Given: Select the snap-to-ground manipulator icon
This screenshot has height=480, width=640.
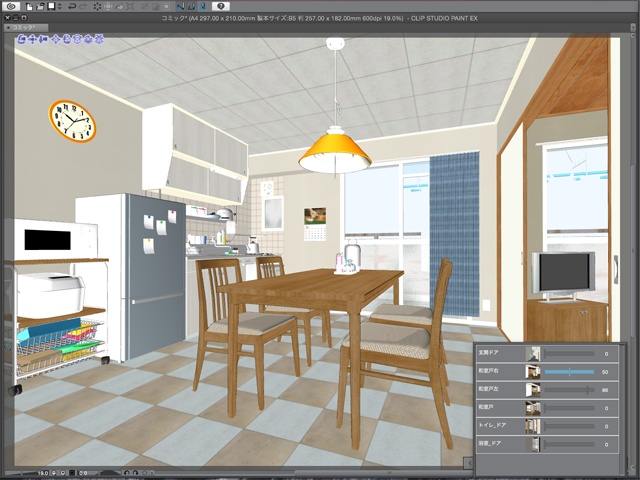Looking at the screenshot, I should click(99, 39).
